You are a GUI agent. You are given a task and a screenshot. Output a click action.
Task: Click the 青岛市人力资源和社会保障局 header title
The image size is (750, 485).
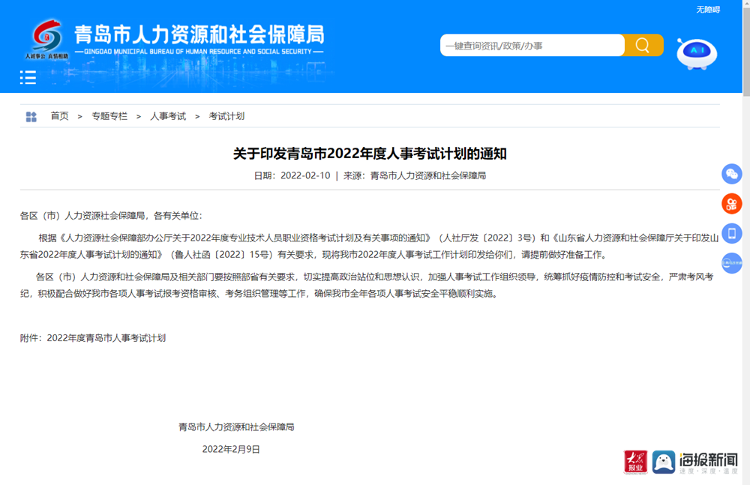coord(199,34)
